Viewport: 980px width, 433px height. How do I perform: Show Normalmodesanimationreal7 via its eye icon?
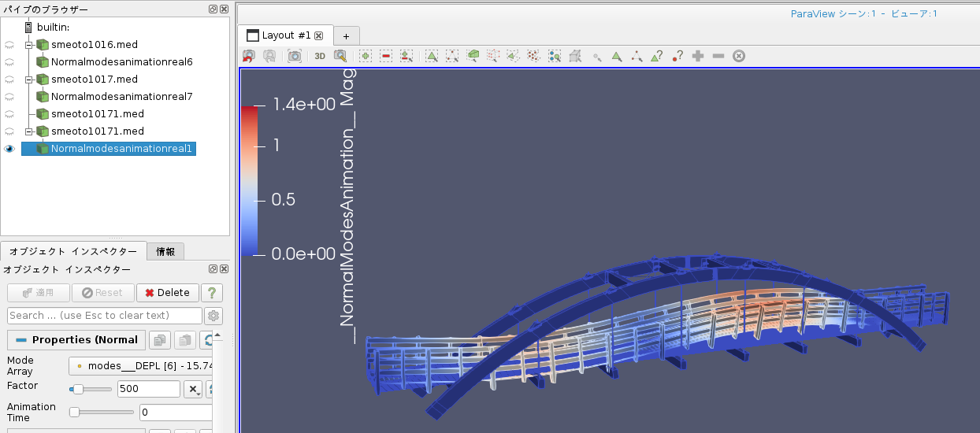(9, 97)
